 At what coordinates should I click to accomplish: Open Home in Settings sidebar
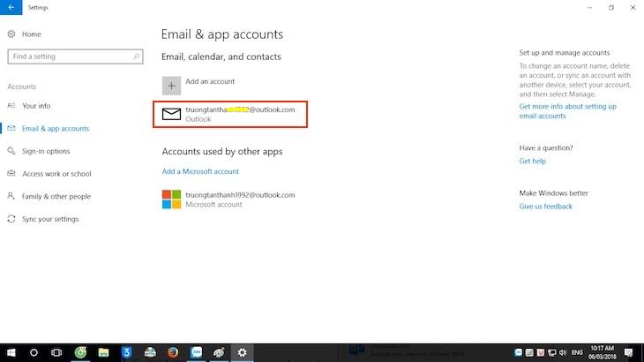(x=31, y=34)
